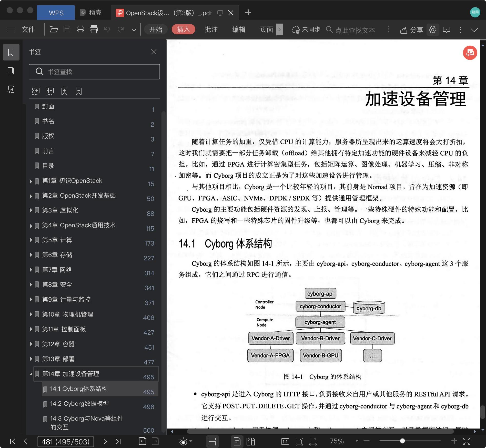
Task: Go to the first page
Action: [x=12, y=441]
